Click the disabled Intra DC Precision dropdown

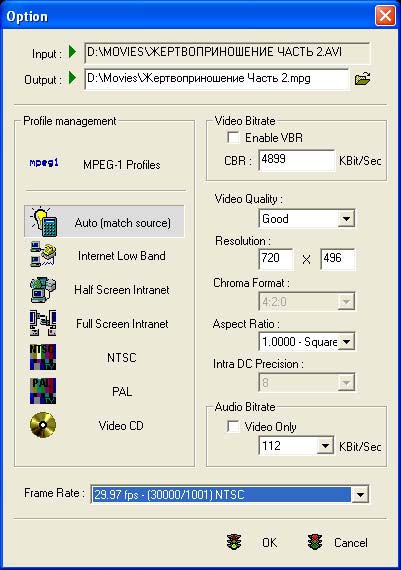(307, 382)
